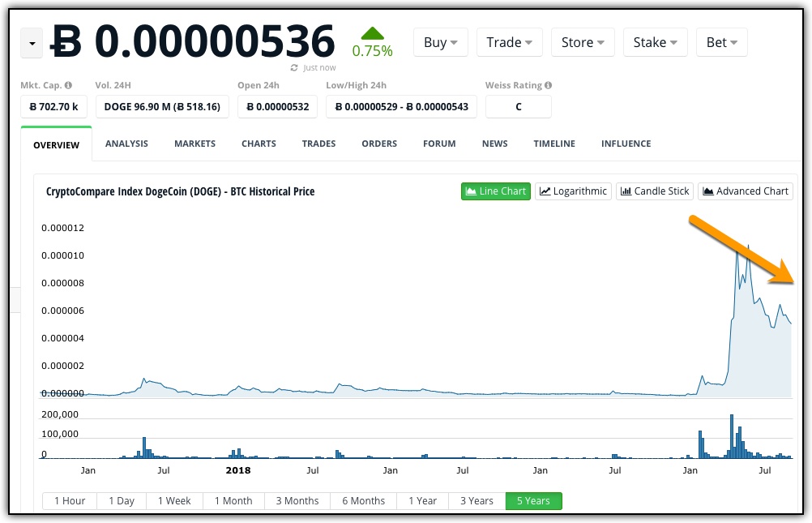Click the Weiss Rating value C

pos(519,107)
